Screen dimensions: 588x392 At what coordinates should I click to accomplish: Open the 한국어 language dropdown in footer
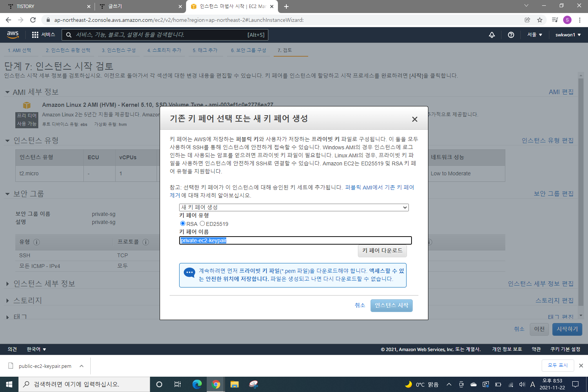click(36, 349)
